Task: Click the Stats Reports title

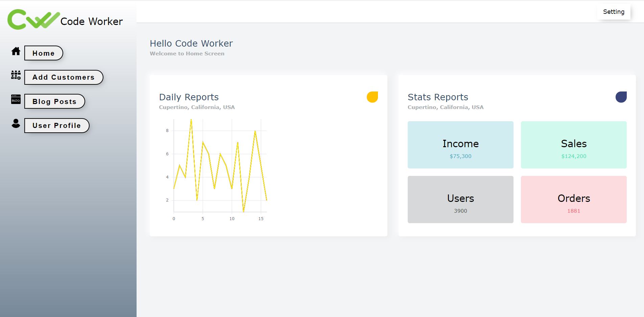Action: (438, 97)
